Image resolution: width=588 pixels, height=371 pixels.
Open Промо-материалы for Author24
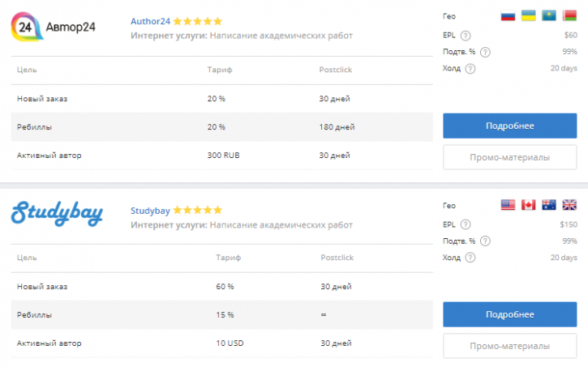[509, 157]
